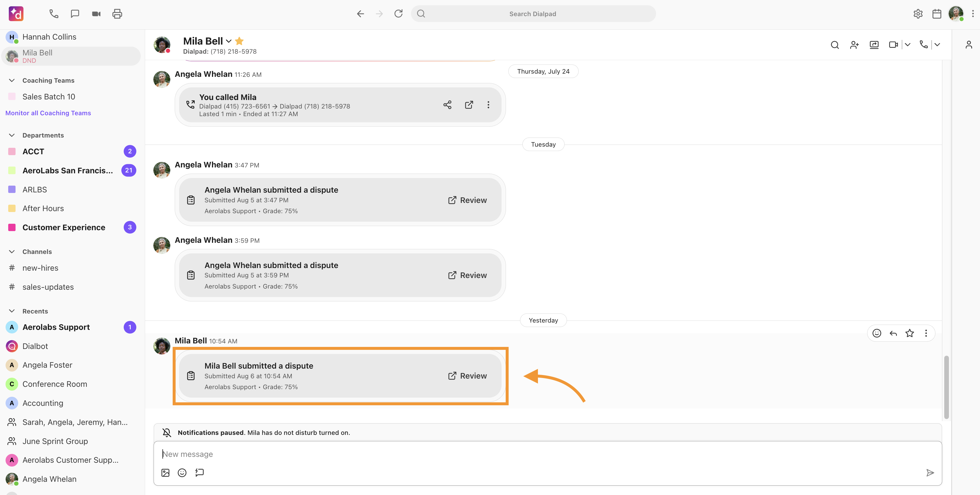Open Conference Room in Recents

tap(71, 384)
